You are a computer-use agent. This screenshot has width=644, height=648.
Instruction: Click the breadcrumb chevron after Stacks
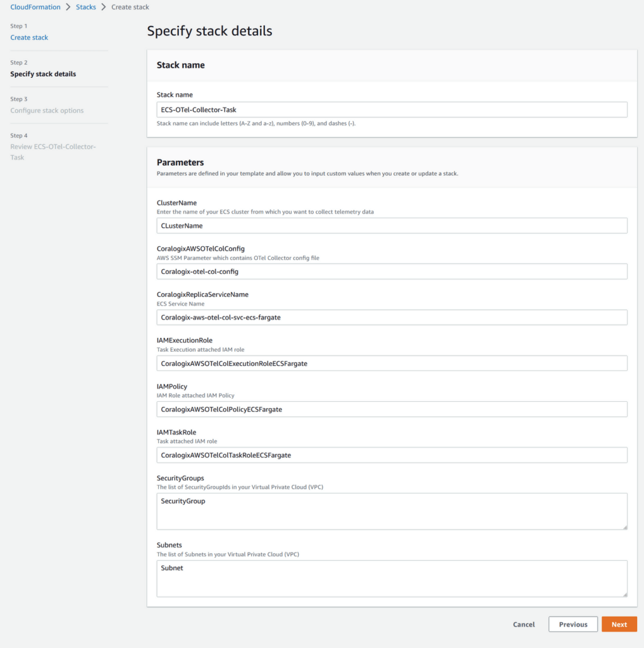pos(104,7)
